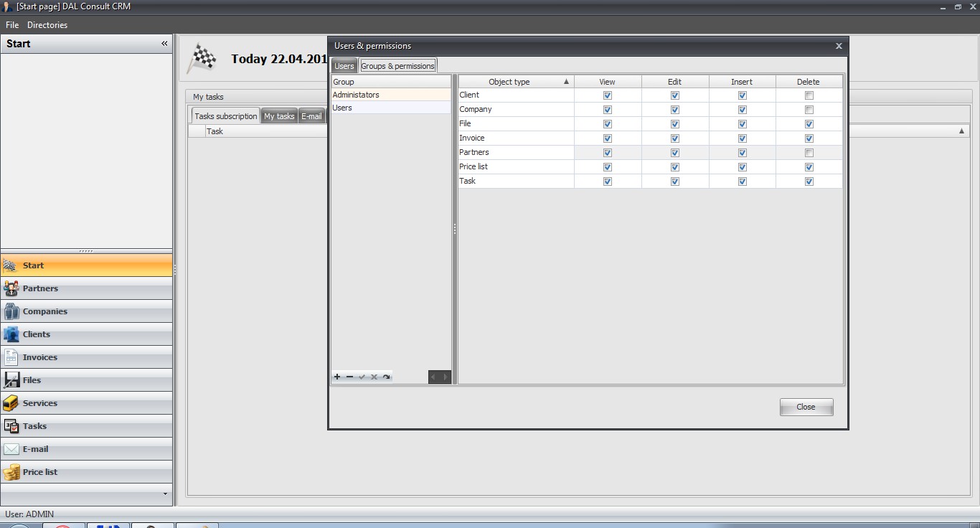Refresh the group list with the arrow icon
This screenshot has width=980, height=528.
click(386, 377)
